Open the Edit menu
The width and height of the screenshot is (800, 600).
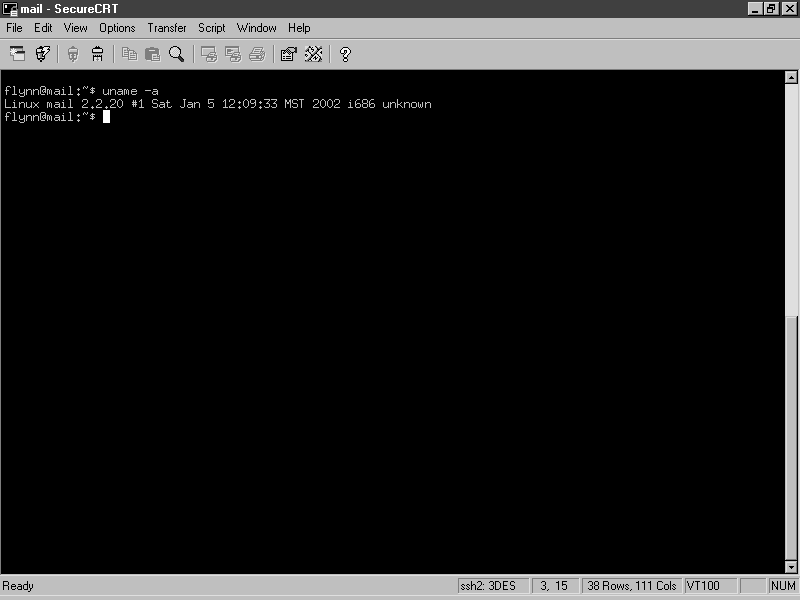43,28
